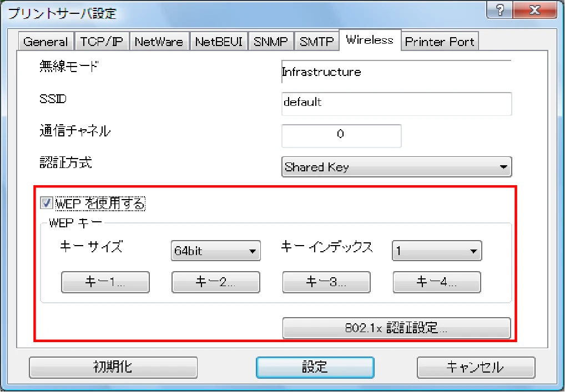
Task: Open the キー インデックス dropdown
Action: [x=437, y=251]
